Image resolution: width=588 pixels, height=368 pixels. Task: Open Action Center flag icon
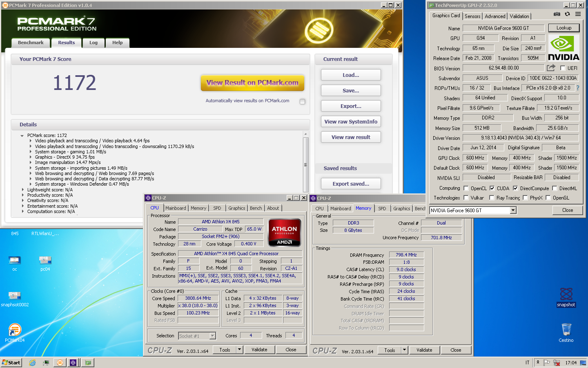(x=546, y=363)
